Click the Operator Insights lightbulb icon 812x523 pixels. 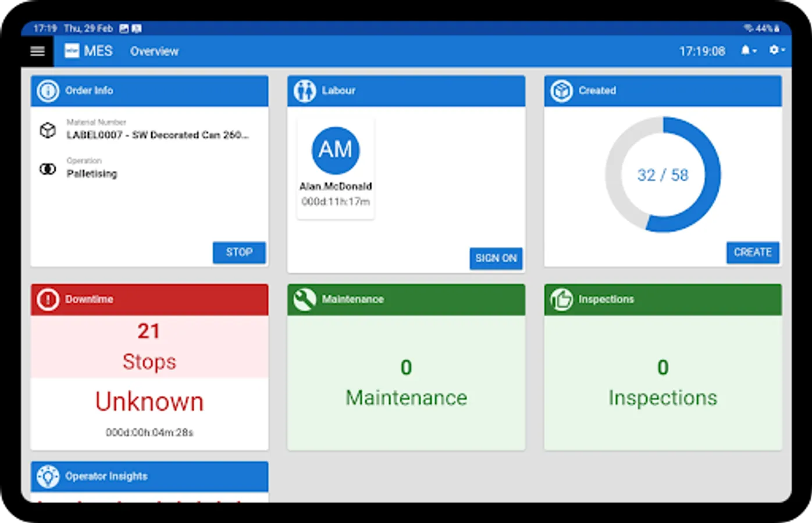(48, 477)
